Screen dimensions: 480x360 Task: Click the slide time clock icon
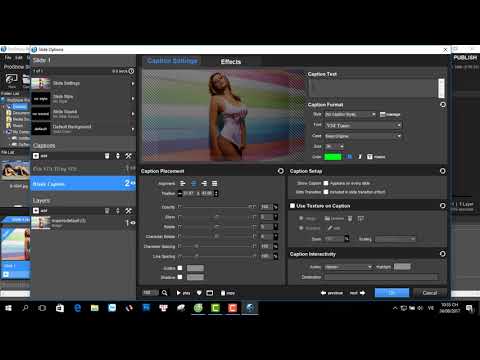click(131, 71)
